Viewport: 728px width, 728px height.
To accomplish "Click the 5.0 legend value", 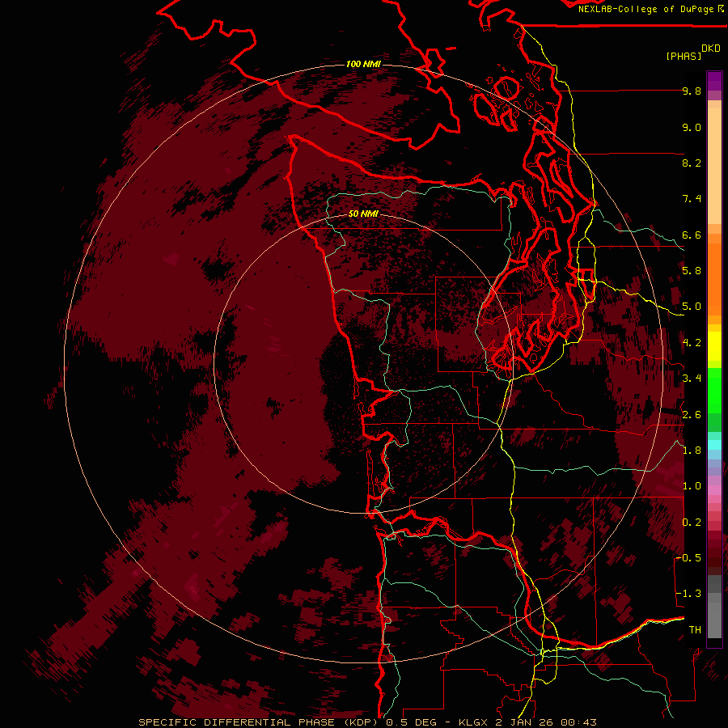I will pos(692,307).
